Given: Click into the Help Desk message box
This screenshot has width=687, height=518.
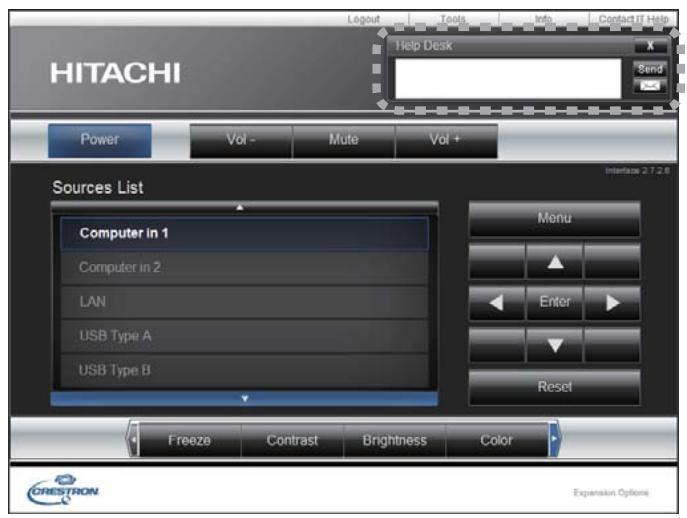Looking at the screenshot, I should tap(508, 78).
